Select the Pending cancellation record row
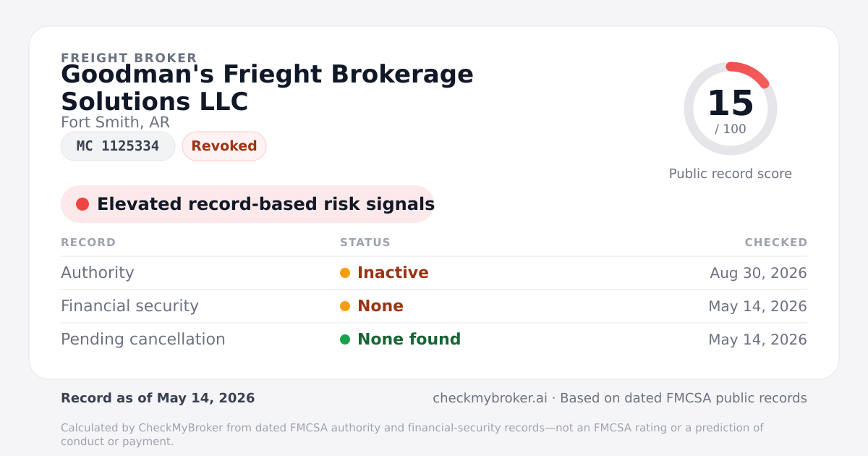 [434, 339]
